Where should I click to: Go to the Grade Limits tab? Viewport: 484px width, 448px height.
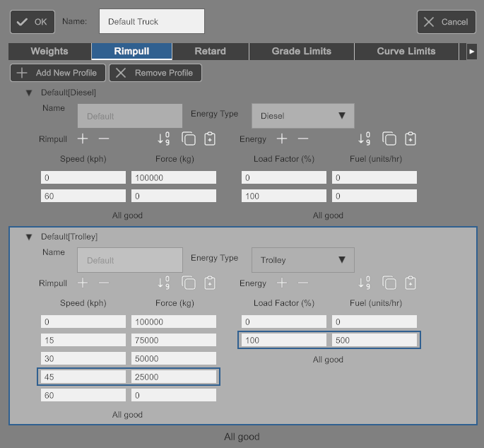click(302, 52)
